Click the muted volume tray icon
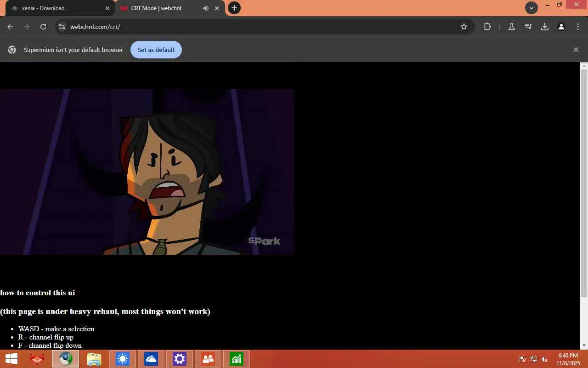Image resolution: width=588 pixels, height=368 pixels. coord(545,359)
